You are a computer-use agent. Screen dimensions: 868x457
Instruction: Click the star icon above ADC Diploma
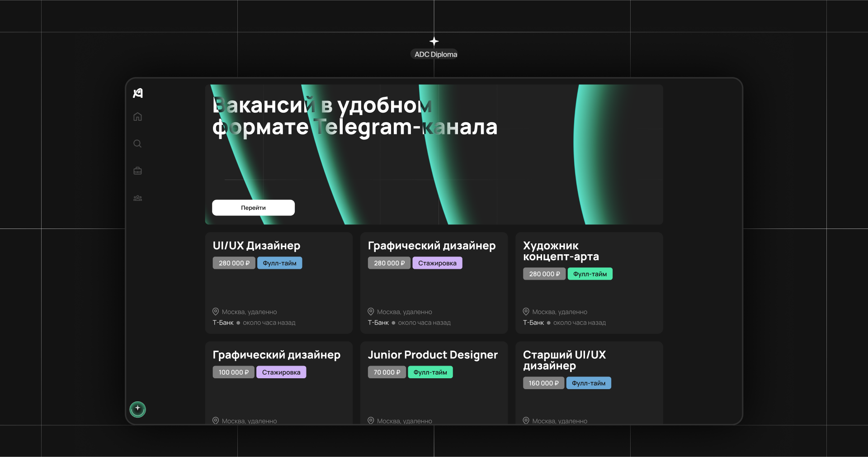434,42
